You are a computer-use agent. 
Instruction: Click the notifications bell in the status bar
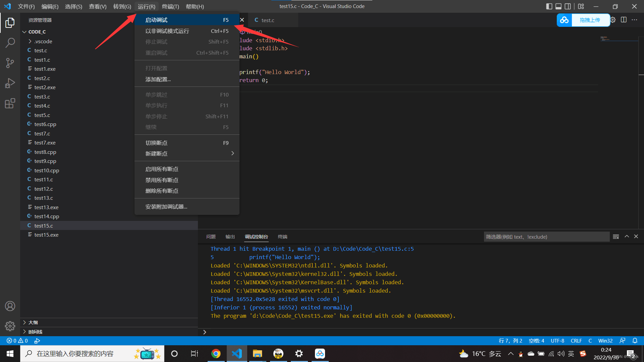tap(635, 341)
